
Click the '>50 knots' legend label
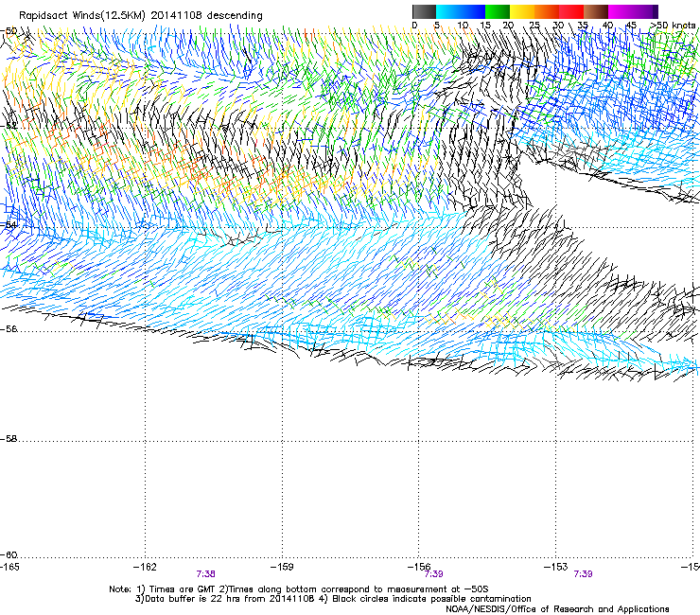(673, 26)
